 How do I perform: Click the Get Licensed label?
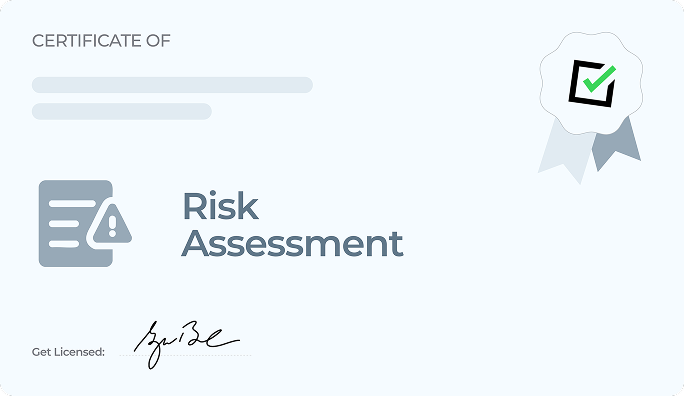(68, 352)
